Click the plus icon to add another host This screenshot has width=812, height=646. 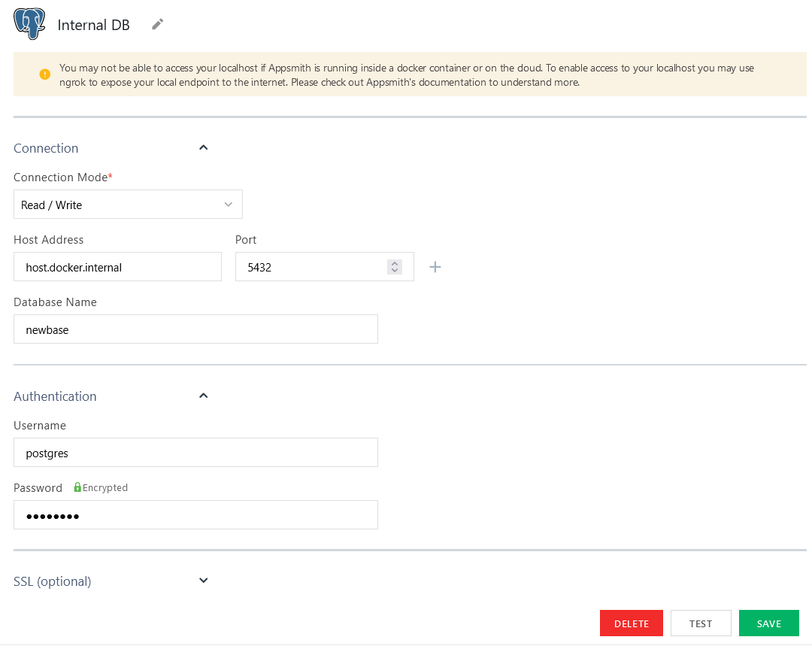point(435,266)
